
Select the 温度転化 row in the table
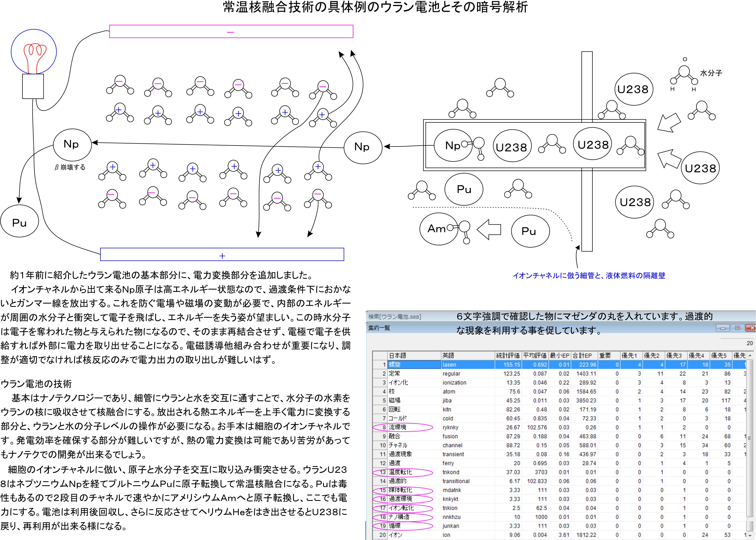click(x=400, y=472)
